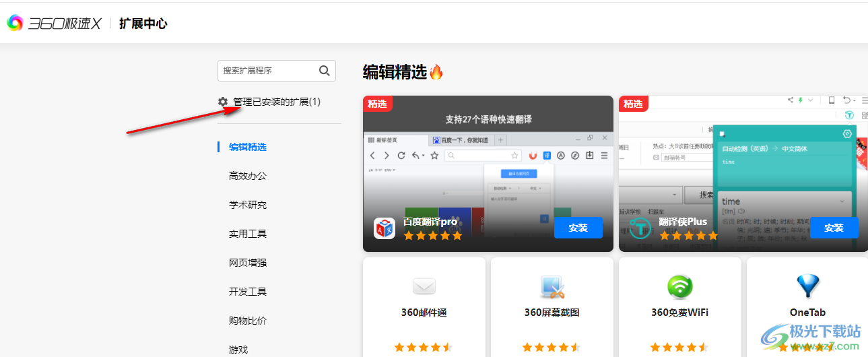Click the 翻译侠Plus app icon

point(640,228)
